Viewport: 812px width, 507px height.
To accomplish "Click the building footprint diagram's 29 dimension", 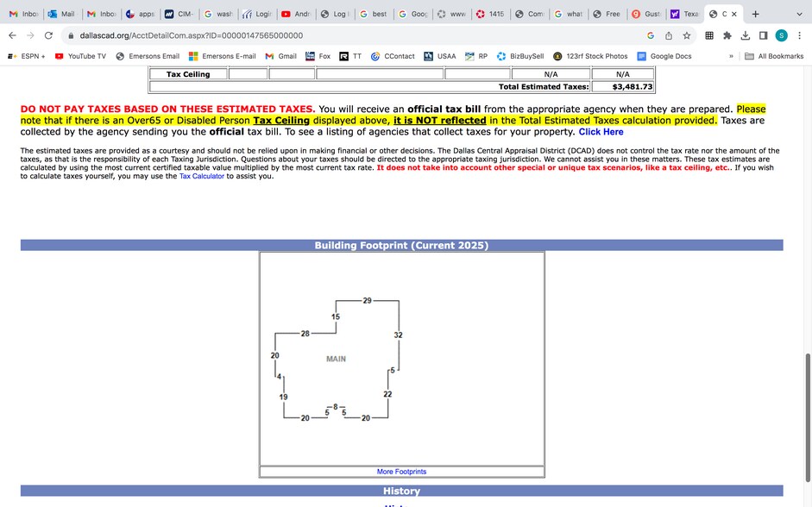I will 367,301.
